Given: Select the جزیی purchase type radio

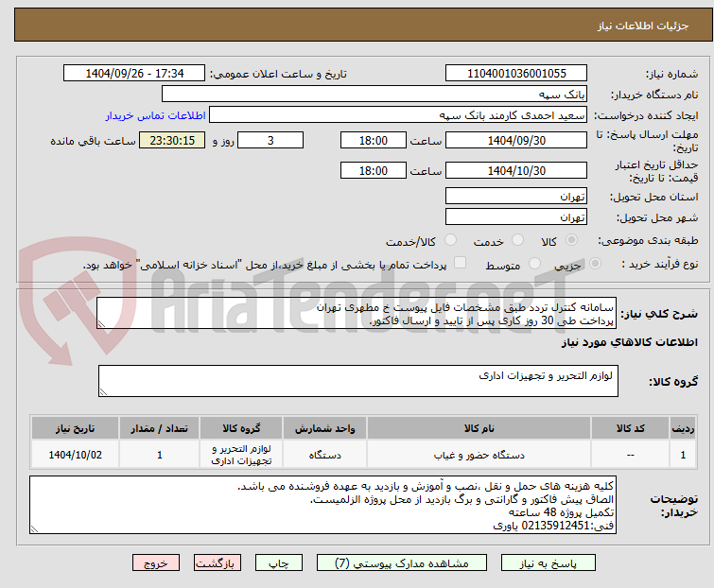Looking at the screenshot, I should pyautogui.click(x=595, y=263).
